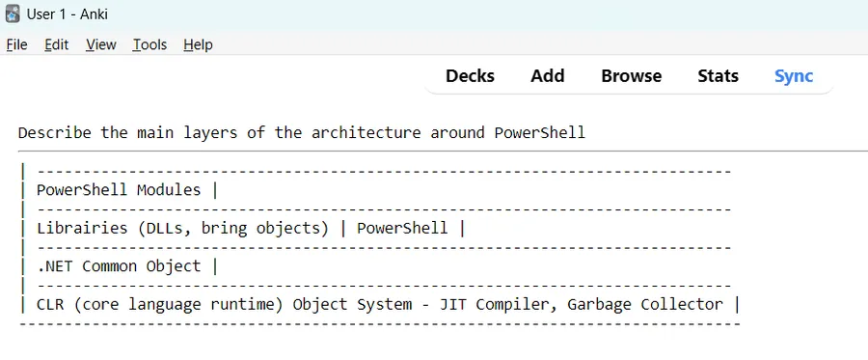Open the Edit menu

(x=57, y=44)
